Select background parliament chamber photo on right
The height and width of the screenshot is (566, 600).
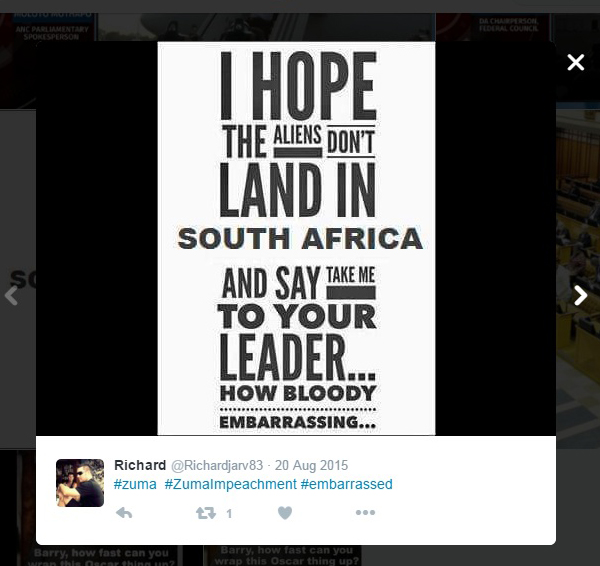coord(578,279)
